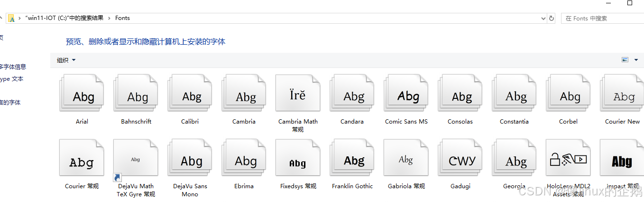644x202 pixels.
Task: Go to win11-IOT (C:) search results breadcrumb
Action: (64, 18)
